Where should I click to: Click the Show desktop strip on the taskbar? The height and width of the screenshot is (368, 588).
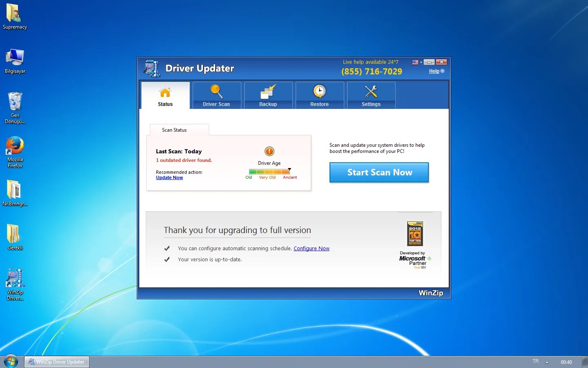(x=585, y=362)
